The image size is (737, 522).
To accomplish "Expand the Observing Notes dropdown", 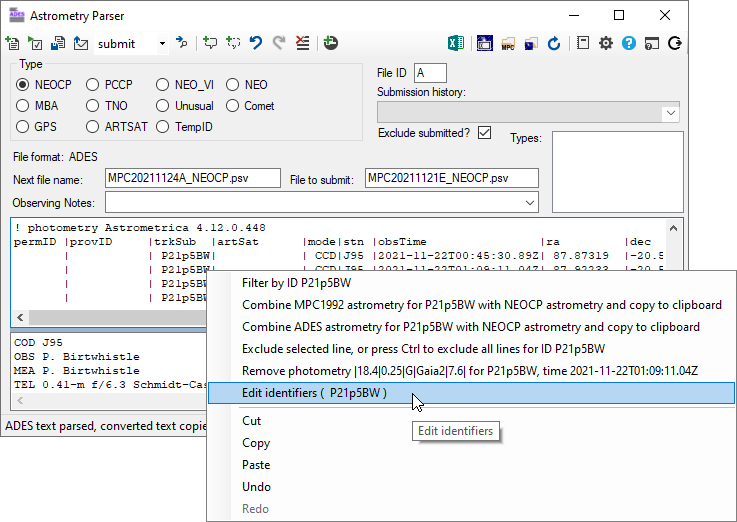I will click(x=530, y=203).
